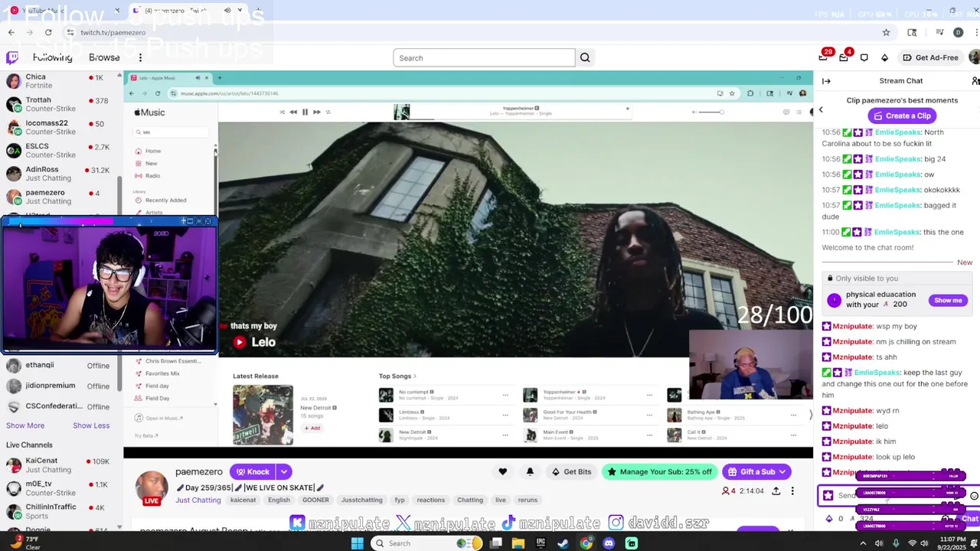Image resolution: width=980 pixels, height=551 pixels.
Task: Go to previous track in Apple Music
Action: click(x=292, y=112)
